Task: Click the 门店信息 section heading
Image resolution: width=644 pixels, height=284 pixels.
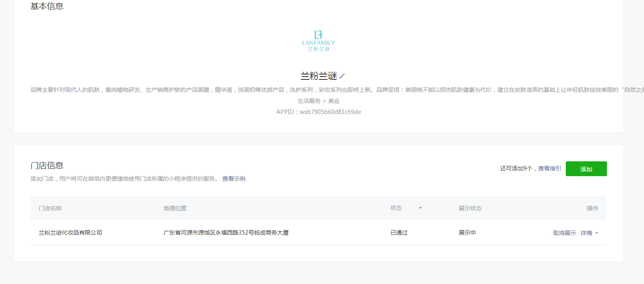Action: pos(47,165)
